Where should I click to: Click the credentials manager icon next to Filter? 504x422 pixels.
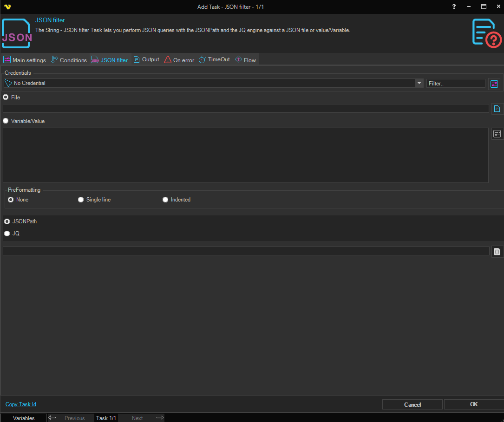pyautogui.click(x=494, y=84)
